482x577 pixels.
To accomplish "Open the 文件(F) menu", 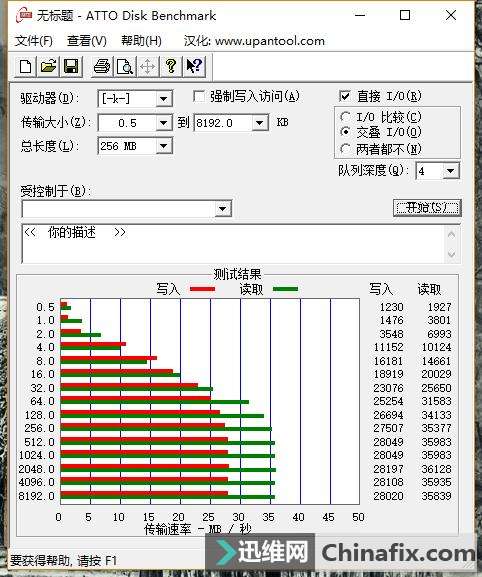I will click(x=33, y=40).
